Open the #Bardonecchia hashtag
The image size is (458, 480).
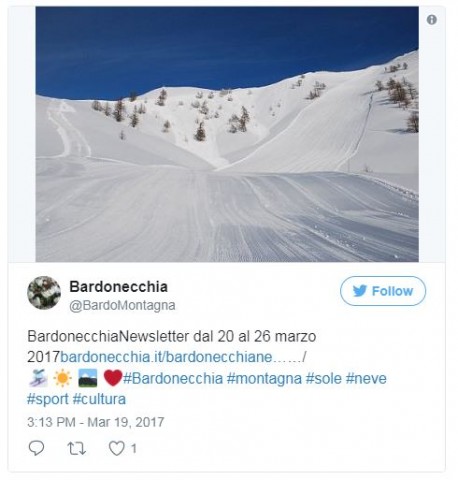173,379
